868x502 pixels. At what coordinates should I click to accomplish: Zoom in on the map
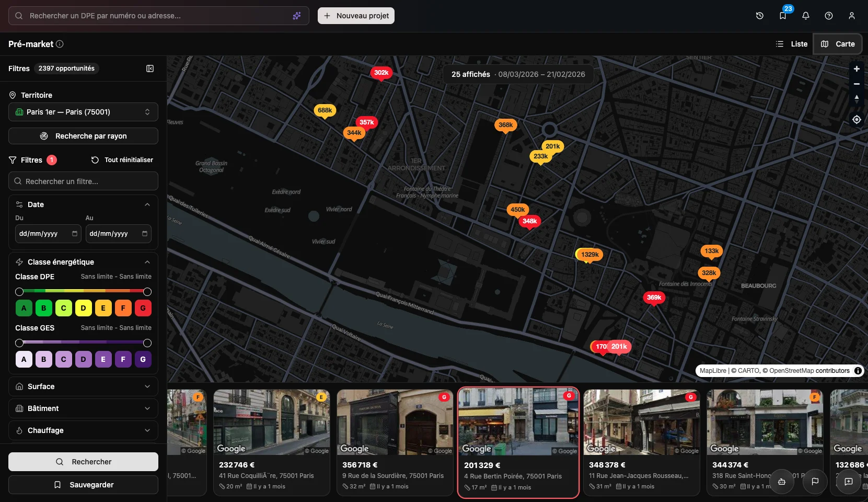(x=857, y=69)
